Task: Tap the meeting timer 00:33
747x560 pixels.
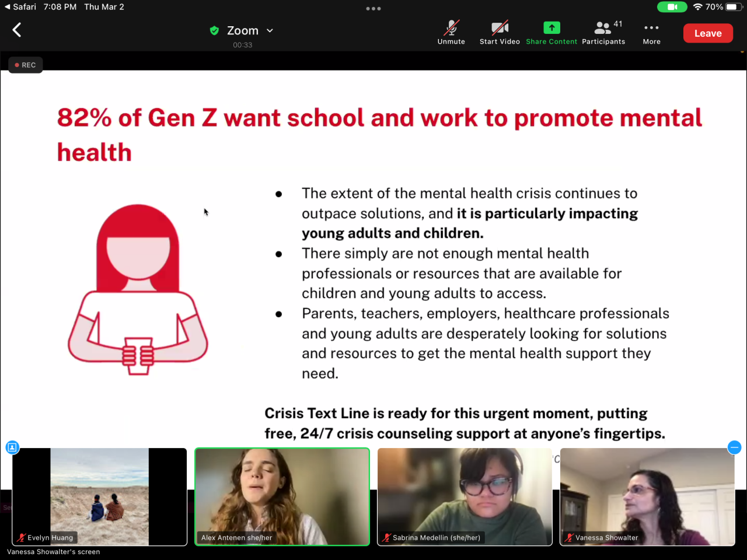Action: [x=243, y=45]
